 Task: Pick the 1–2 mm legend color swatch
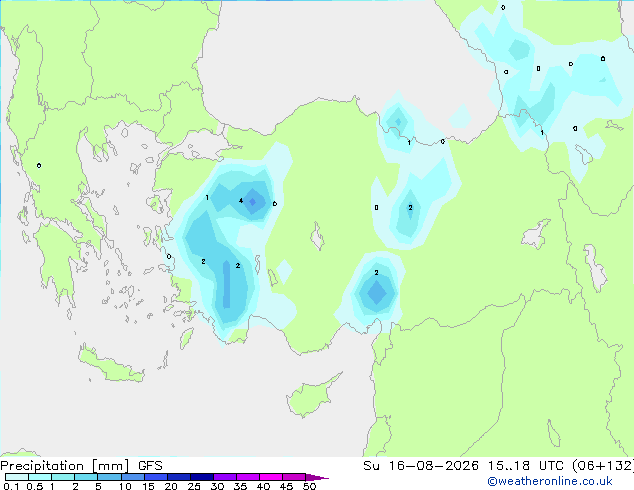point(63,477)
